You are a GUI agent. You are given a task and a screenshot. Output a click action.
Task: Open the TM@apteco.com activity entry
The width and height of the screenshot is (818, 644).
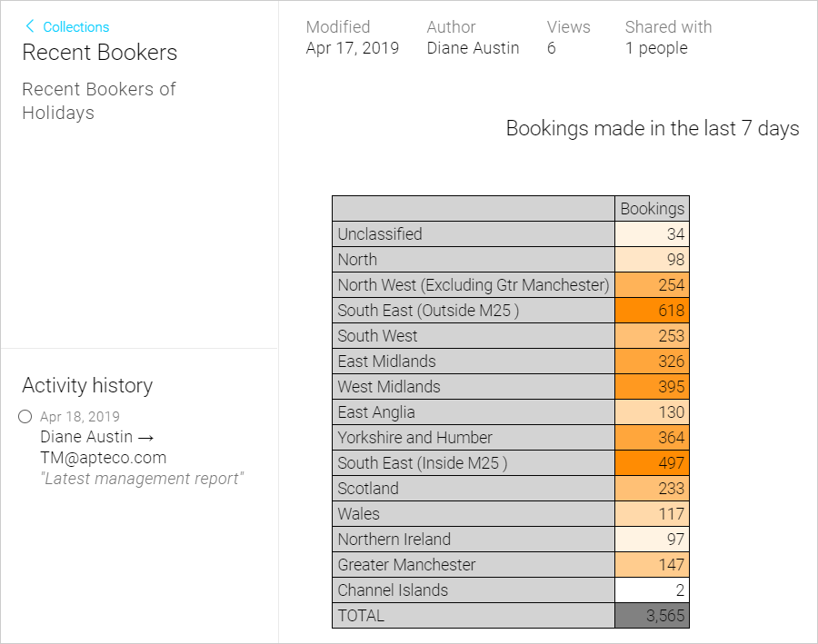click(104, 457)
